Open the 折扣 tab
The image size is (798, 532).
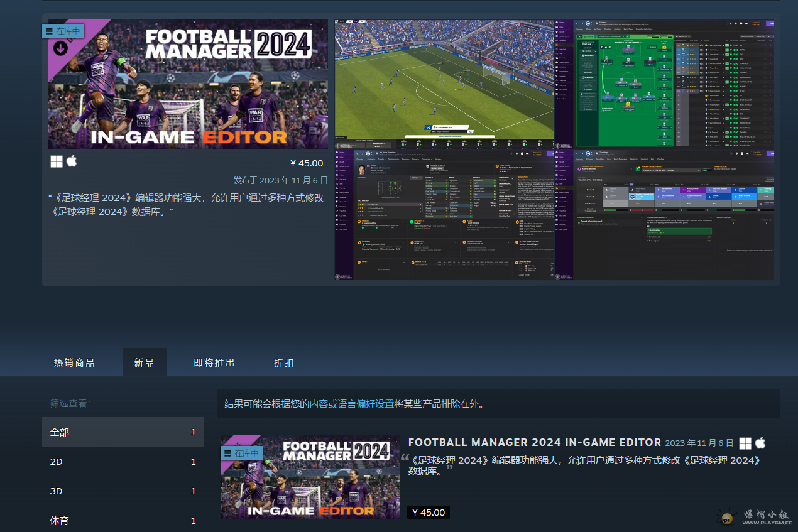click(x=284, y=362)
